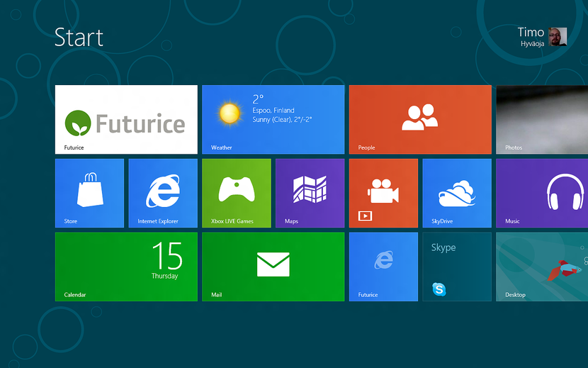Click the Timo user account picture
Screen dimensions: 588x368
(x=558, y=37)
